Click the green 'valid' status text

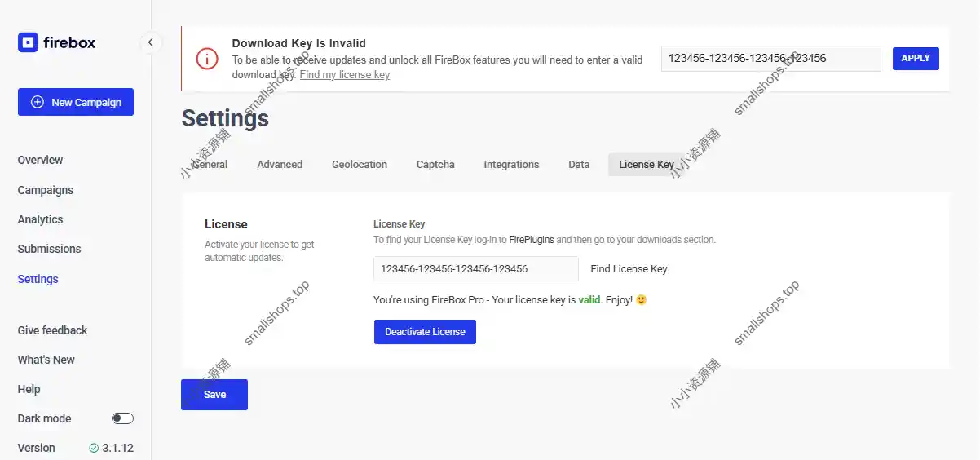tap(589, 299)
